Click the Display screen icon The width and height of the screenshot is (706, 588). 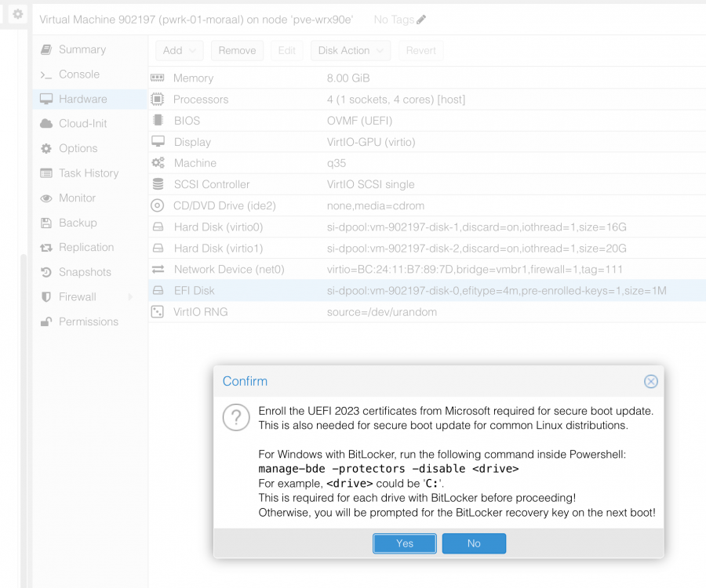158,141
